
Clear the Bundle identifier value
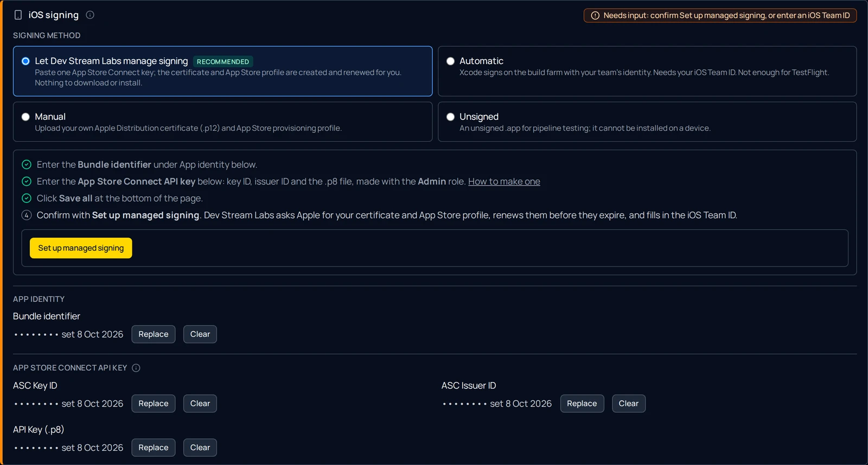[200, 334]
